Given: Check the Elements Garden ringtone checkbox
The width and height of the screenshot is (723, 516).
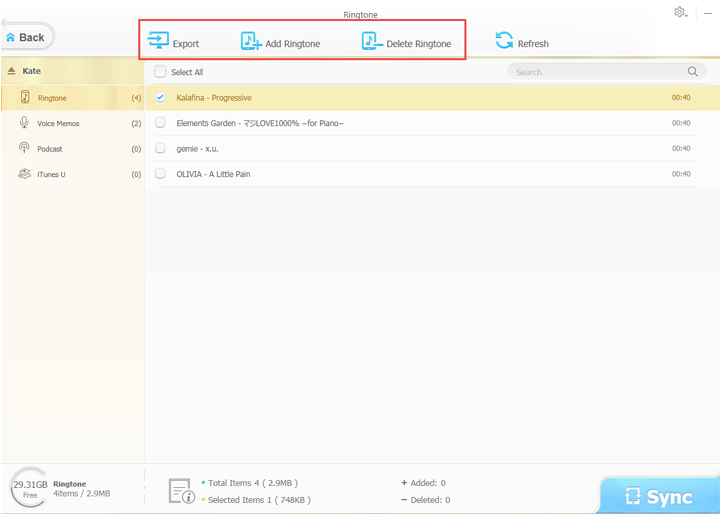Looking at the screenshot, I should pos(160,123).
